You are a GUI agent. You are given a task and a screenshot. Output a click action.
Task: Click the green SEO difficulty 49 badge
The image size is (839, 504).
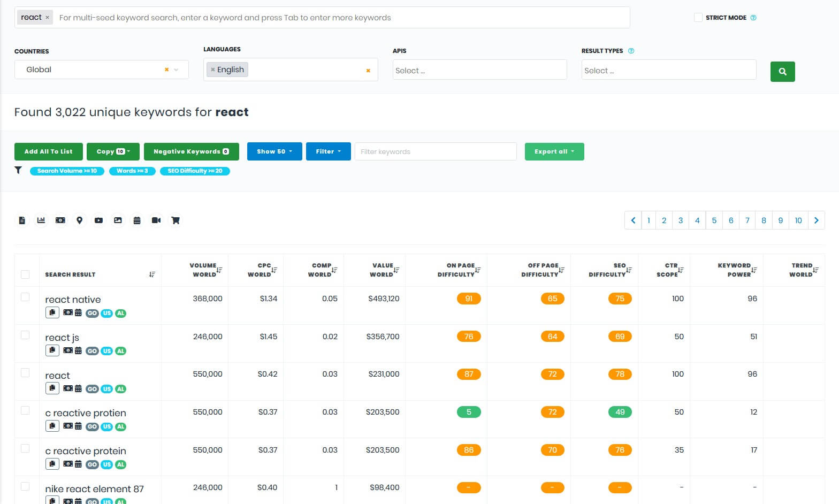pos(620,412)
